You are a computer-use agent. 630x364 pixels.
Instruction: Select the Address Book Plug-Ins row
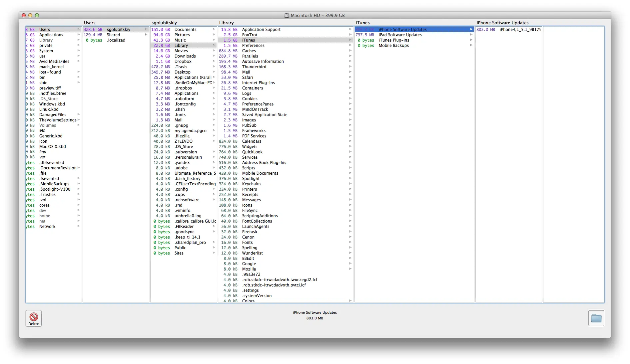click(286, 163)
